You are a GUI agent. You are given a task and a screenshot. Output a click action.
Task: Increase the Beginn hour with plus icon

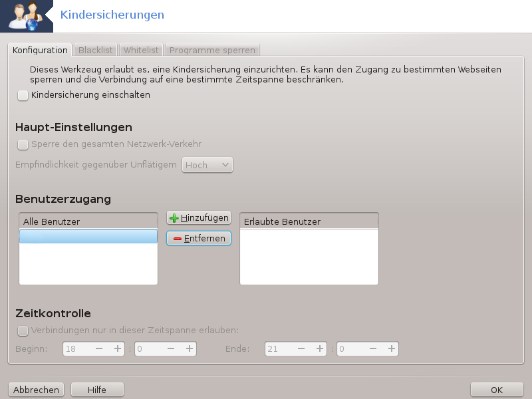coord(118,348)
